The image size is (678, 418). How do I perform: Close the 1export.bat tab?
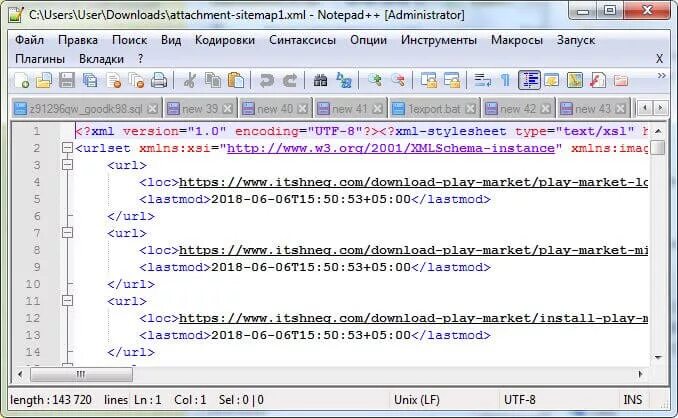(x=471, y=109)
